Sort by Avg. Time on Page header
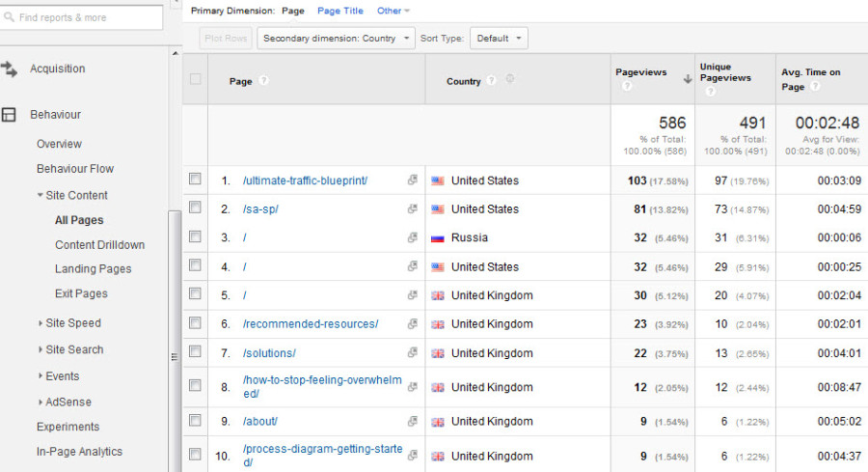Screen dimensions: 868x472 pyautogui.click(x=810, y=79)
